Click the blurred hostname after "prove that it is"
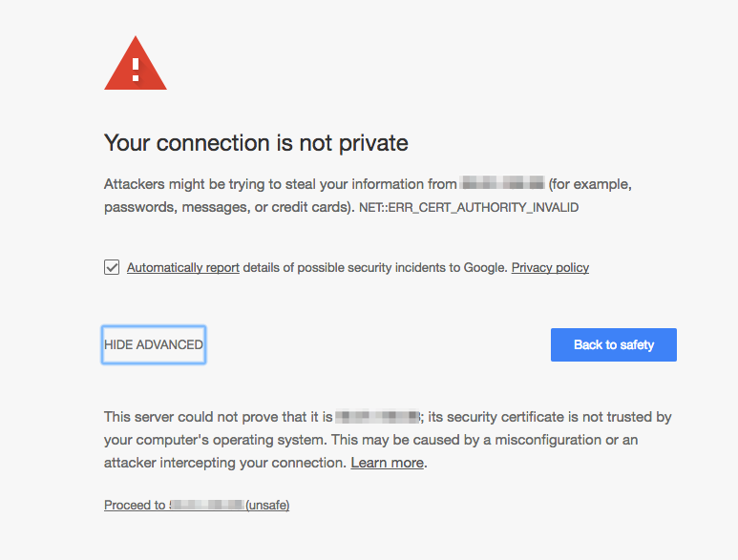Image resolution: width=738 pixels, height=560 pixels. 378,417
